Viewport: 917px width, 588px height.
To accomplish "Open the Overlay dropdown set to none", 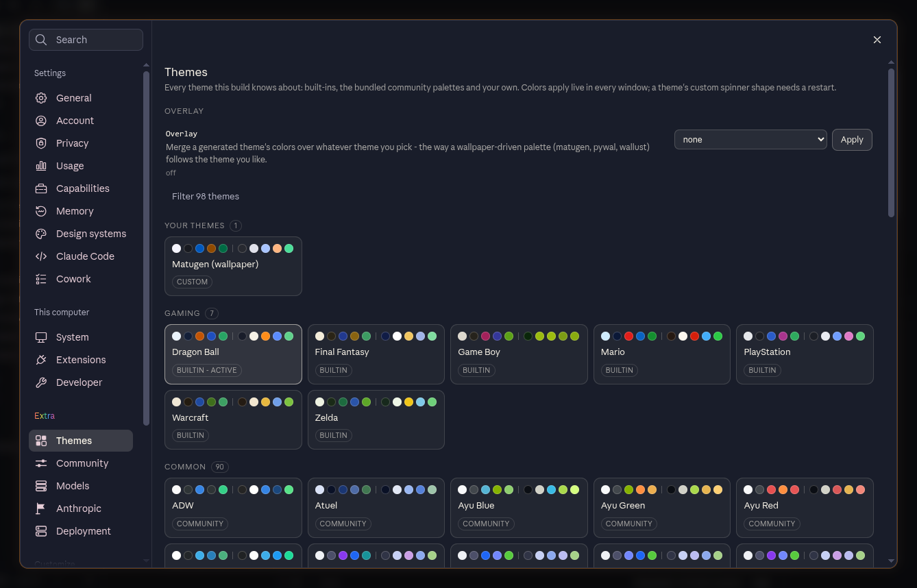I will pos(750,139).
